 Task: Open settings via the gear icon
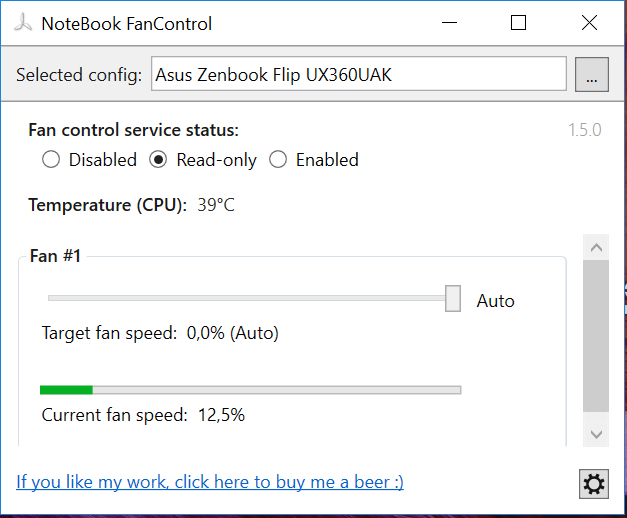594,484
